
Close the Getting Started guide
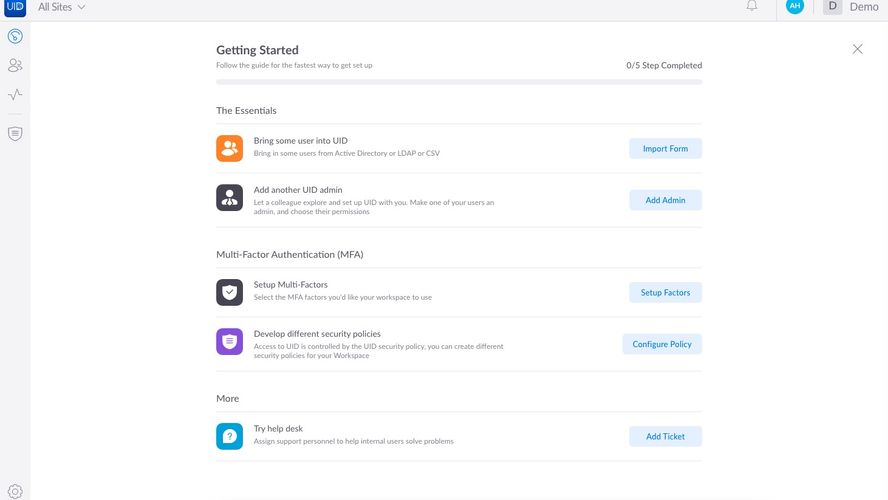click(x=857, y=49)
